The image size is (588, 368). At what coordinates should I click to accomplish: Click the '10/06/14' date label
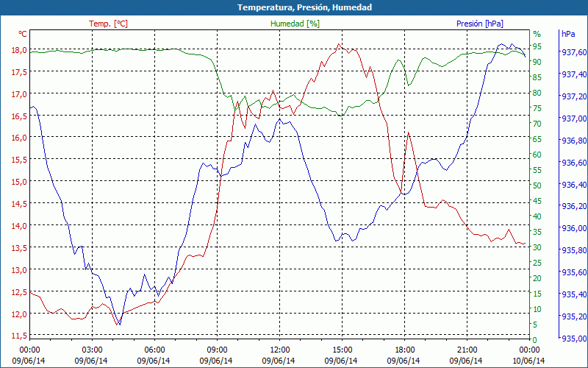528,361
